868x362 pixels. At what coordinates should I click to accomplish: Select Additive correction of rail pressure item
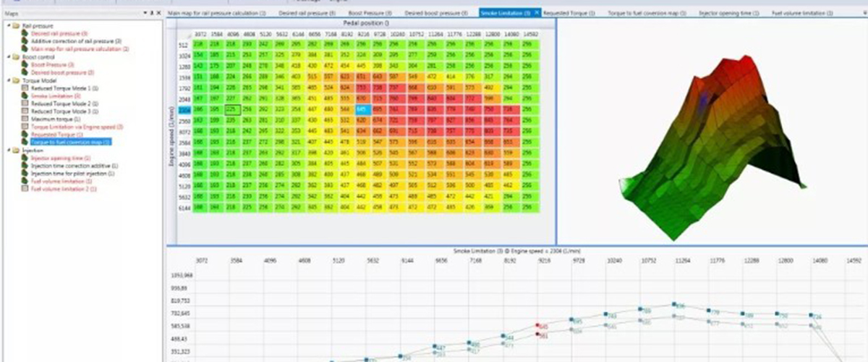pos(76,41)
